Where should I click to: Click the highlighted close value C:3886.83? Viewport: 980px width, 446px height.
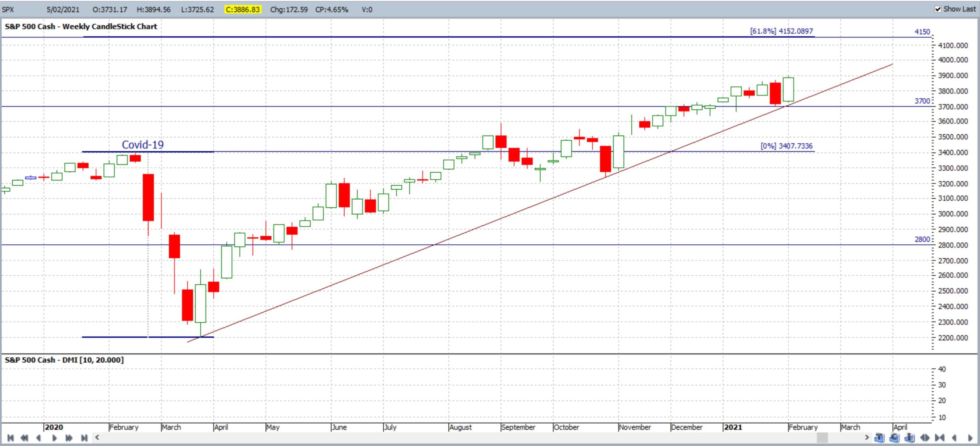(x=243, y=9)
